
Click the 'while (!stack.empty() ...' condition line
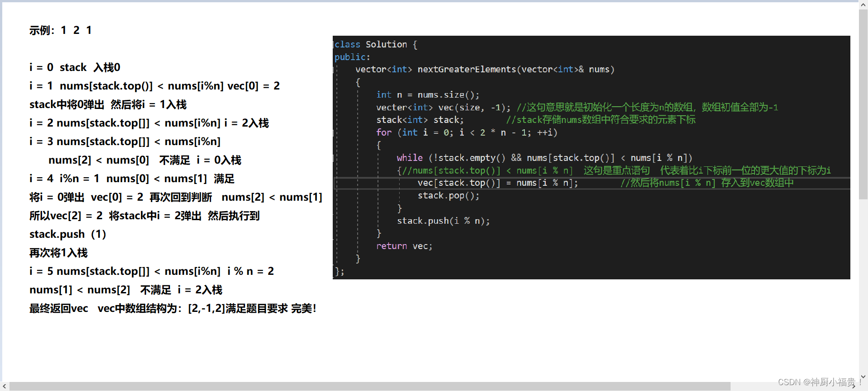coord(545,158)
